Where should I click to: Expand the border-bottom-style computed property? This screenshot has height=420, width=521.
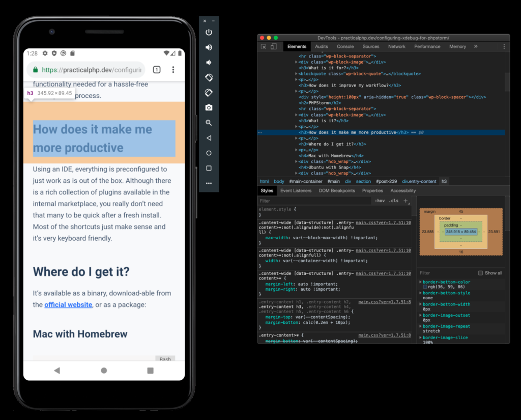point(420,293)
